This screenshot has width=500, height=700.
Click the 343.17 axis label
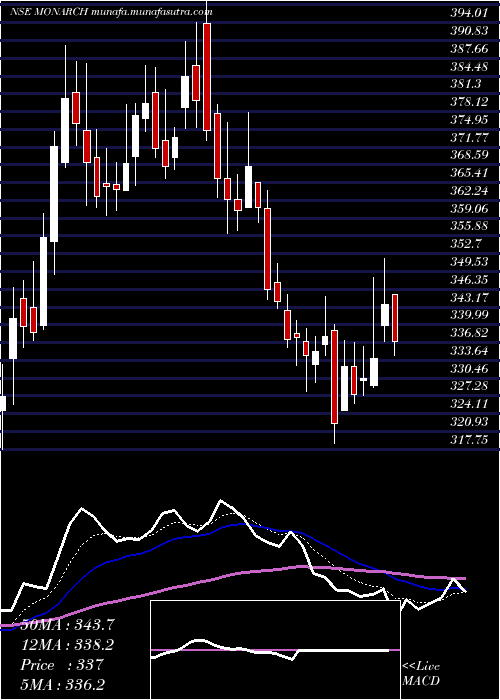pyautogui.click(x=468, y=297)
